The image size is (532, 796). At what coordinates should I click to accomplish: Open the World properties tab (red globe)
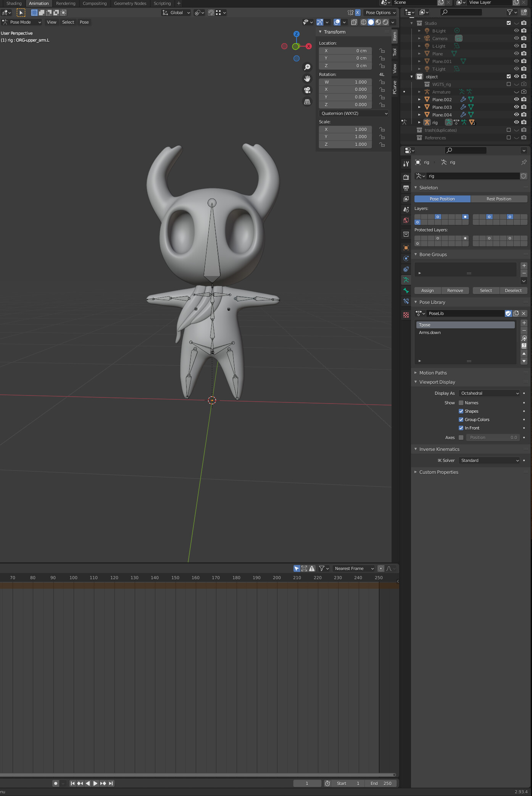(406, 220)
